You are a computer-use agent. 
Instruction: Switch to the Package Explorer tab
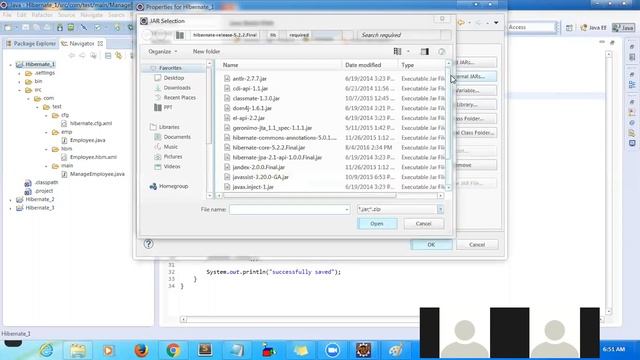tap(31, 43)
